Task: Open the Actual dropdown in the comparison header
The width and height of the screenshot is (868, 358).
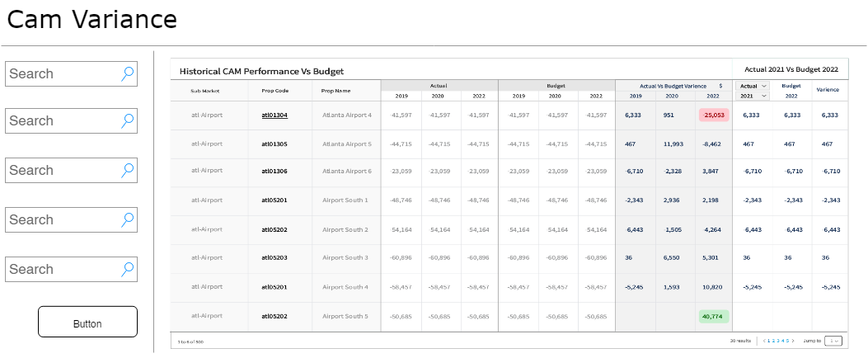Action: pyautogui.click(x=751, y=86)
